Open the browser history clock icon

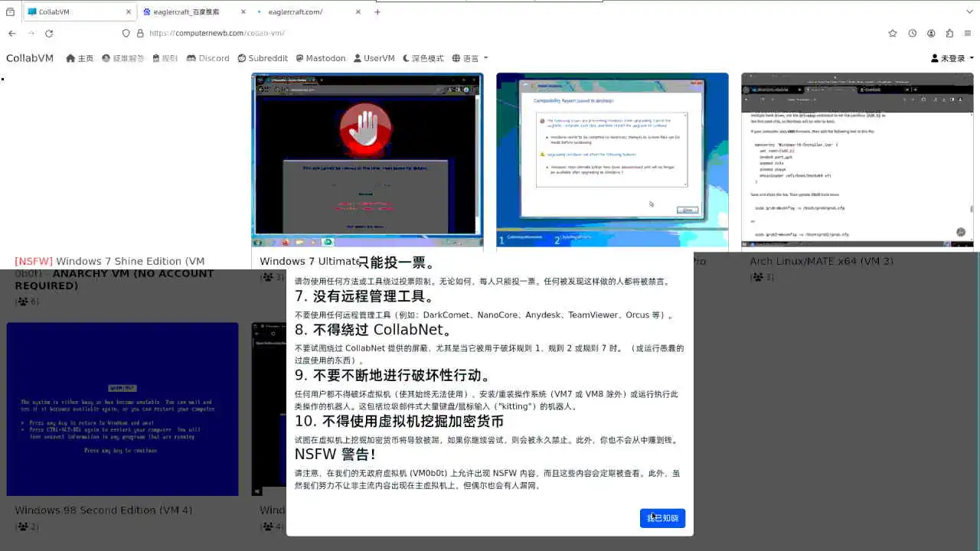point(913,33)
